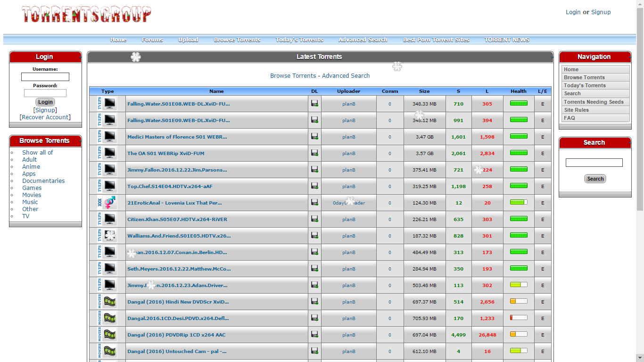Download Falling.Water.S01E08 torrent via floppy icon
The width and height of the screenshot is (644, 362).
point(314,104)
